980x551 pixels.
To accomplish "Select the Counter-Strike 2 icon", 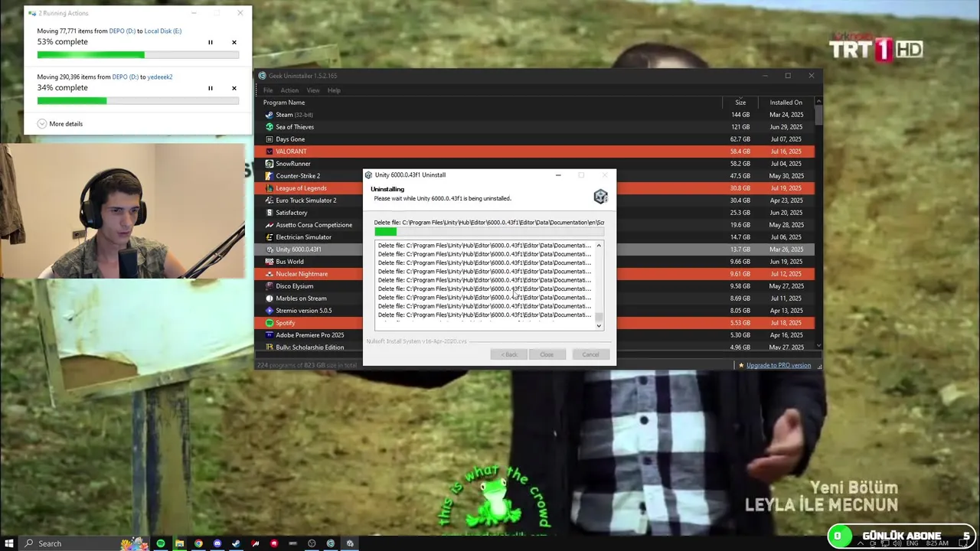I will tap(269, 176).
